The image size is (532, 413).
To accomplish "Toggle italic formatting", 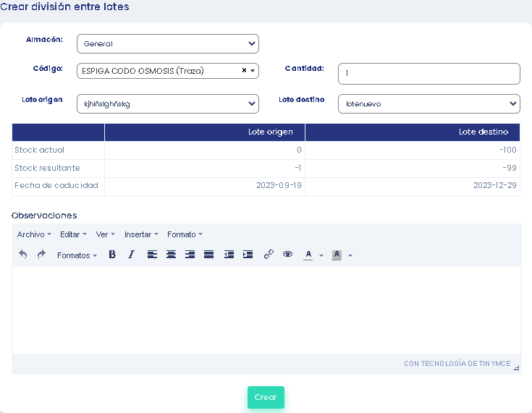I will (131, 255).
